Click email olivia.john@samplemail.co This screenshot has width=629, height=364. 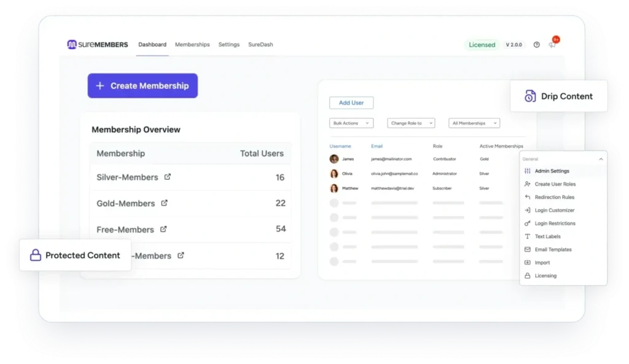394,174
